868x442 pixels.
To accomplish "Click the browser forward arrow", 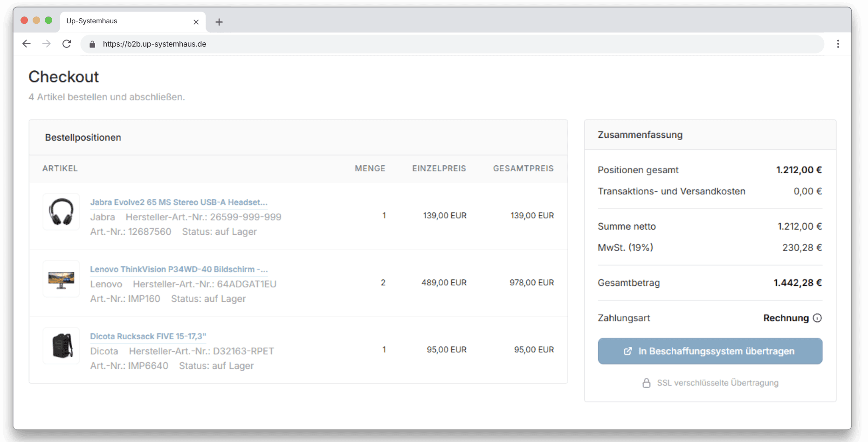I will point(47,44).
